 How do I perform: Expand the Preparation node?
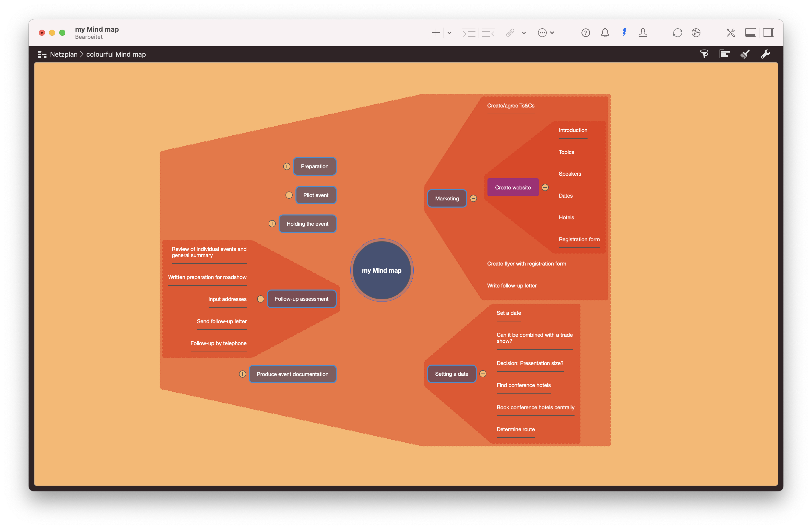tap(286, 166)
